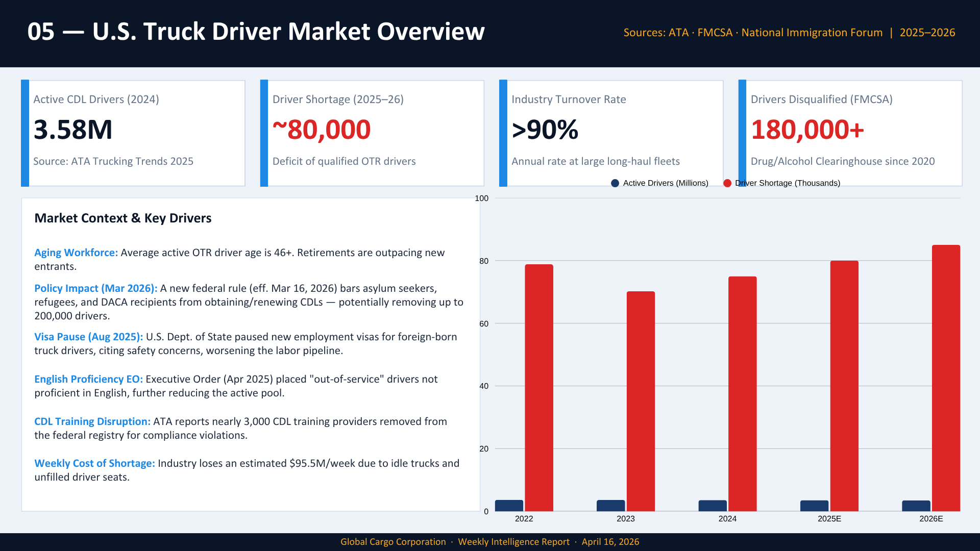Click the 2024 navy active drivers bar
Image resolution: width=980 pixels, height=551 pixels.
pos(713,506)
